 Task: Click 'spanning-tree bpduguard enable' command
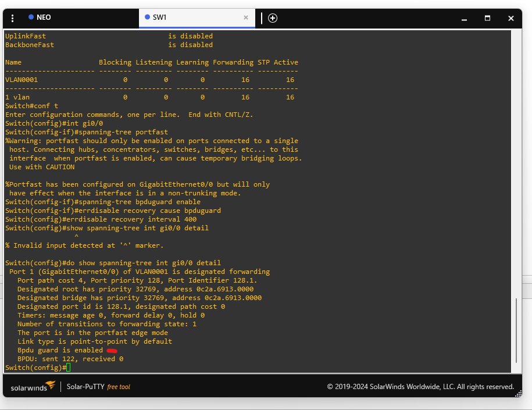point(140,202)
